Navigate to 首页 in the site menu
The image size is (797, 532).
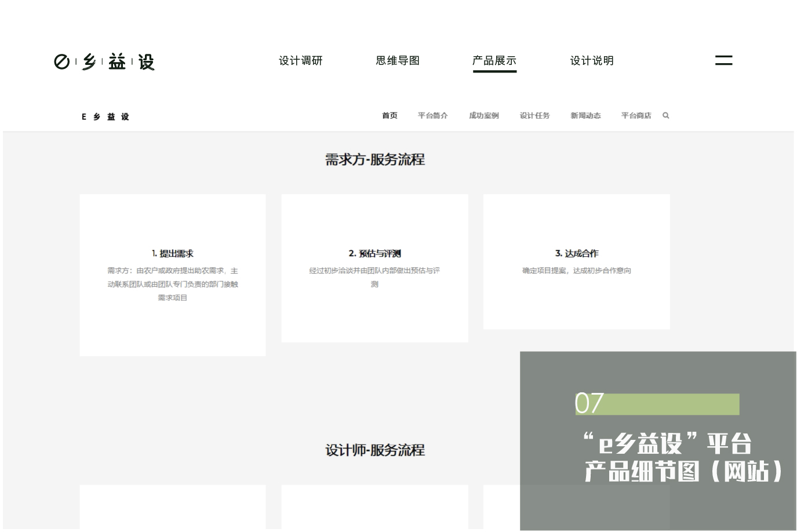(x=390, y=115)
